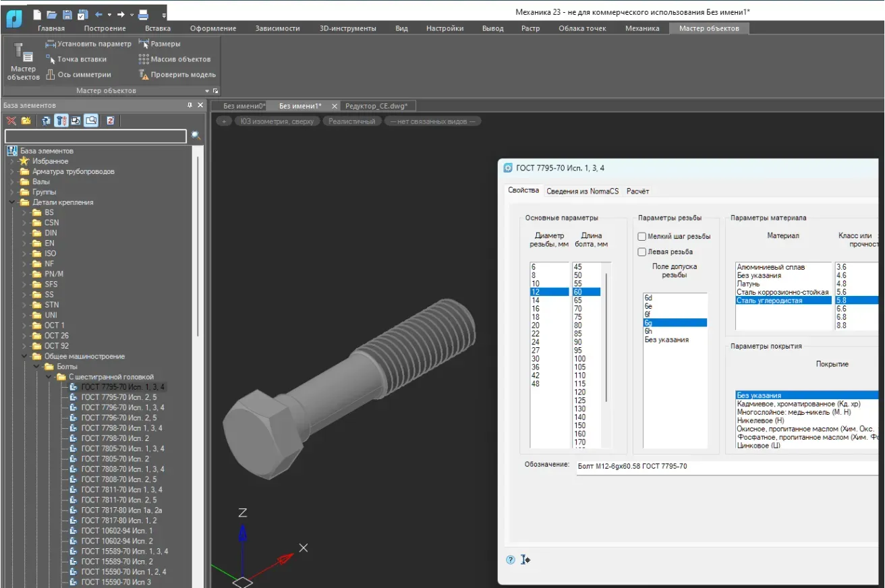The image size is (885, 588).
Task: Open the undo arrow dropdown list
Action: [109, 14]
